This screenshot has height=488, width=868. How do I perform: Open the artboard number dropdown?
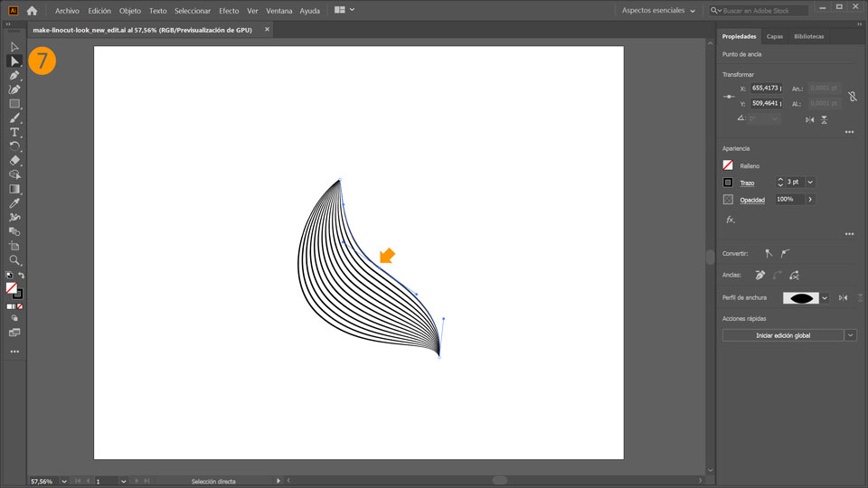click(123, 482)
